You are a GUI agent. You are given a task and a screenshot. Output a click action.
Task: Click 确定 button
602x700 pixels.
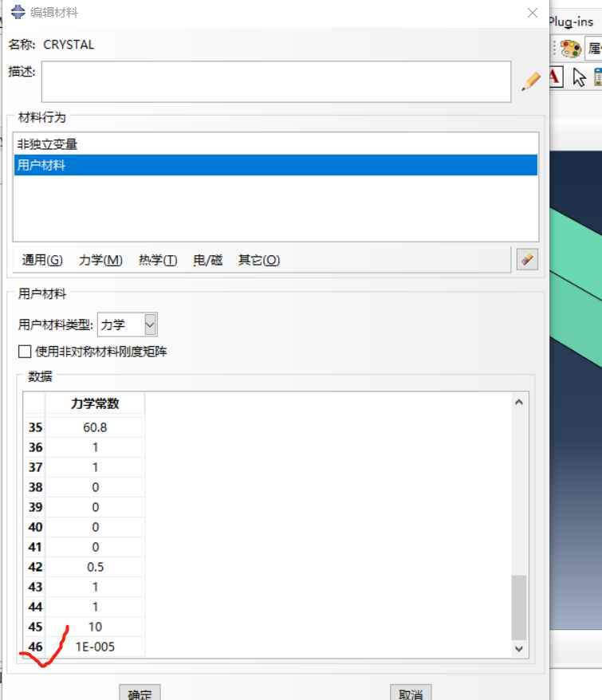(140, 693)
